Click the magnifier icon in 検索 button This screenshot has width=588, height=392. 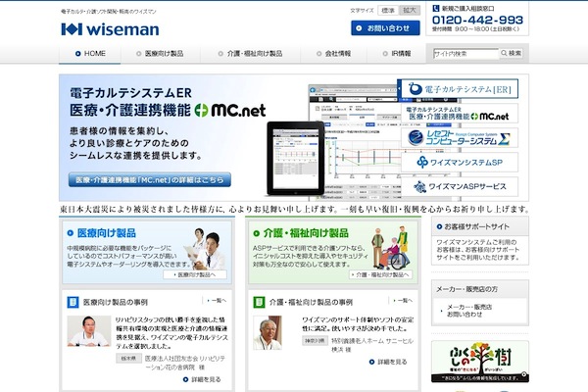click(x=504, y=53)
